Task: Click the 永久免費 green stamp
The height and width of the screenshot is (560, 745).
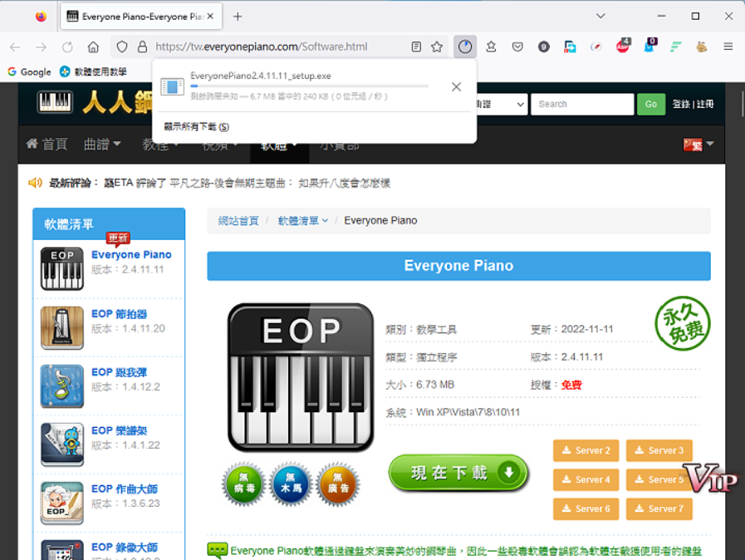Action: 683,323
